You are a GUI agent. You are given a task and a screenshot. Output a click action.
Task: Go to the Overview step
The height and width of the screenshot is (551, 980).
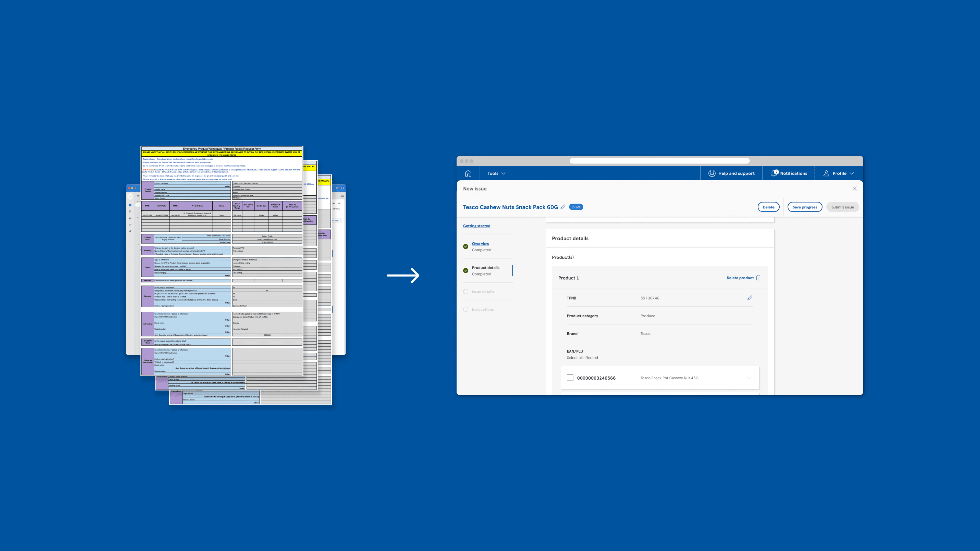(480, 243)
